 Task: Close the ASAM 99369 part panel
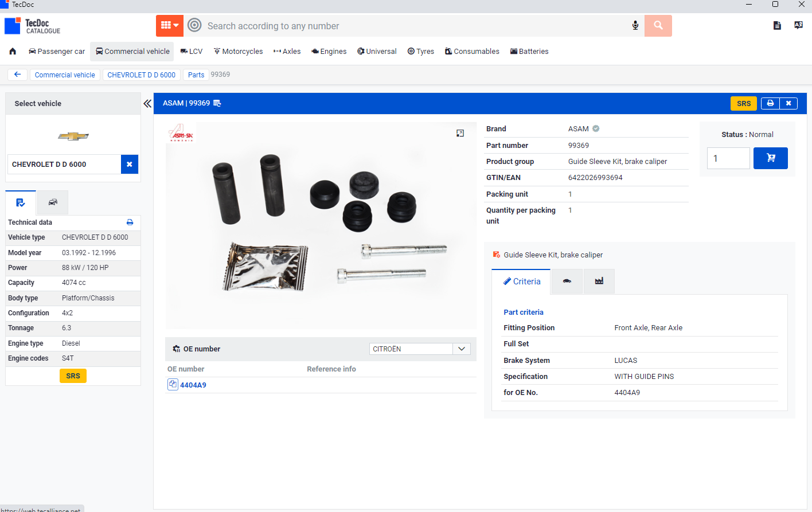(788, 103)
